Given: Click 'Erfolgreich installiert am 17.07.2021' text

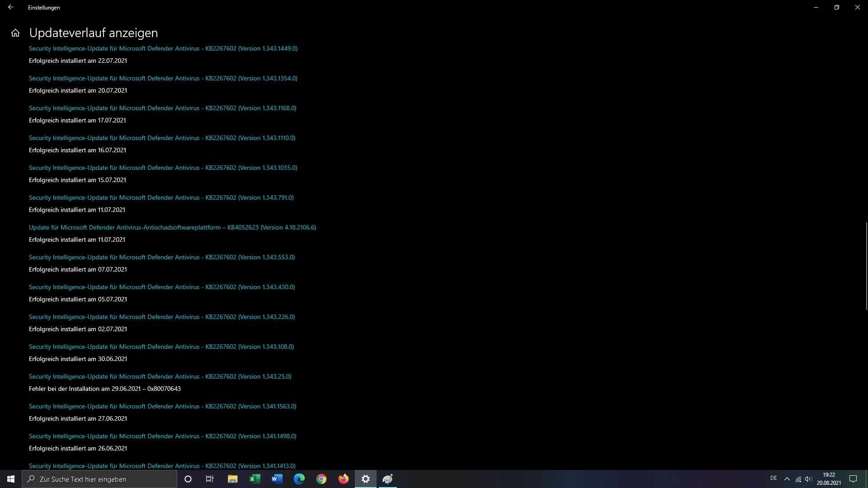Looking at the screenshot, I should (x=77, y=120).
